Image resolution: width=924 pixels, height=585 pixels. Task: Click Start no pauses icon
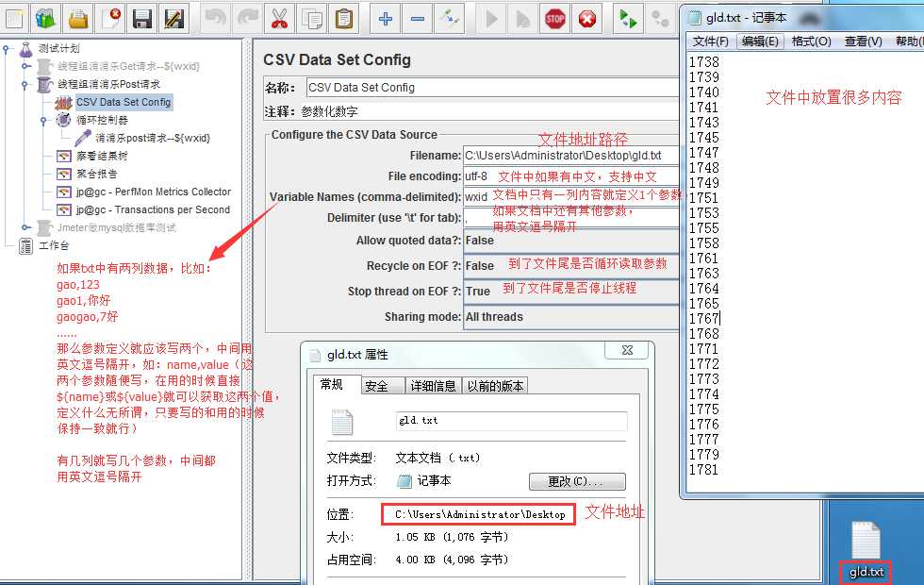522,18
